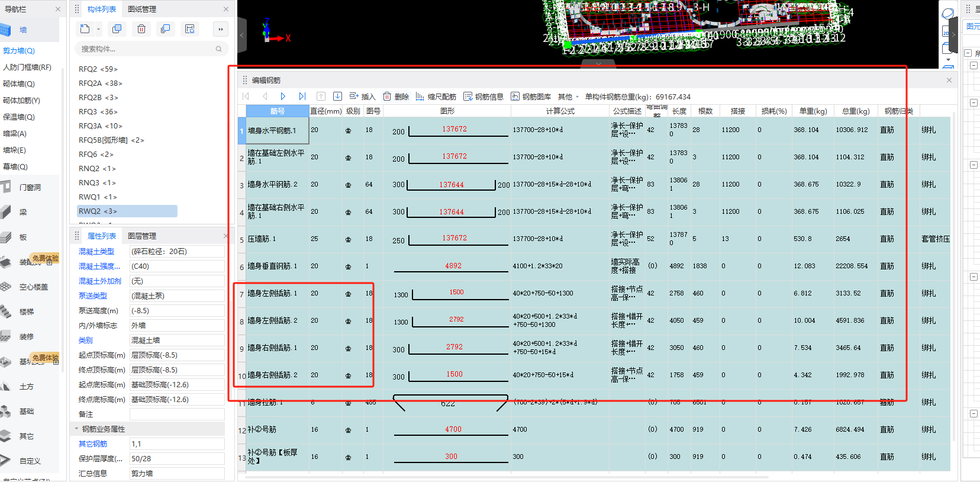
Task: Select 幕墙(Q) in navigation
Action: [15, 167]
